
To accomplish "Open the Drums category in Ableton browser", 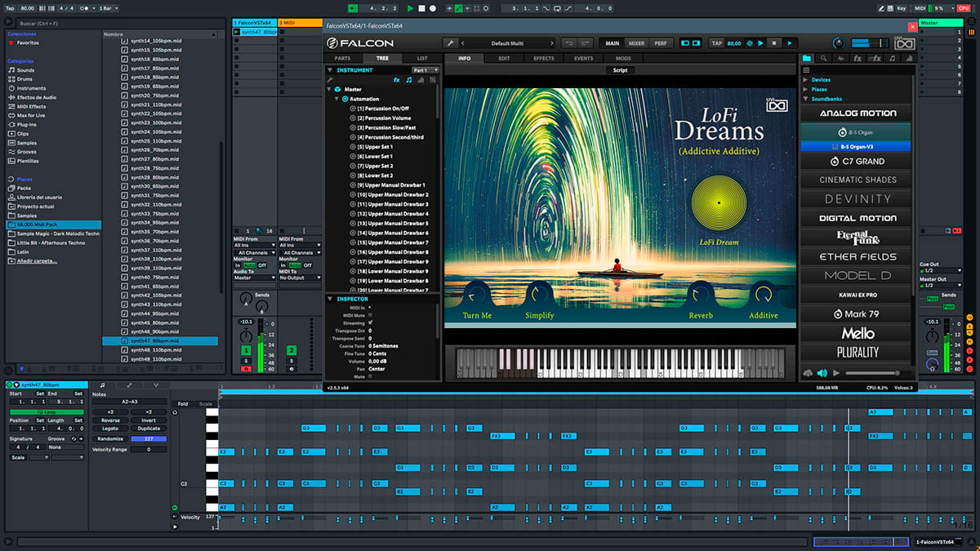I will tap(25, 79).
